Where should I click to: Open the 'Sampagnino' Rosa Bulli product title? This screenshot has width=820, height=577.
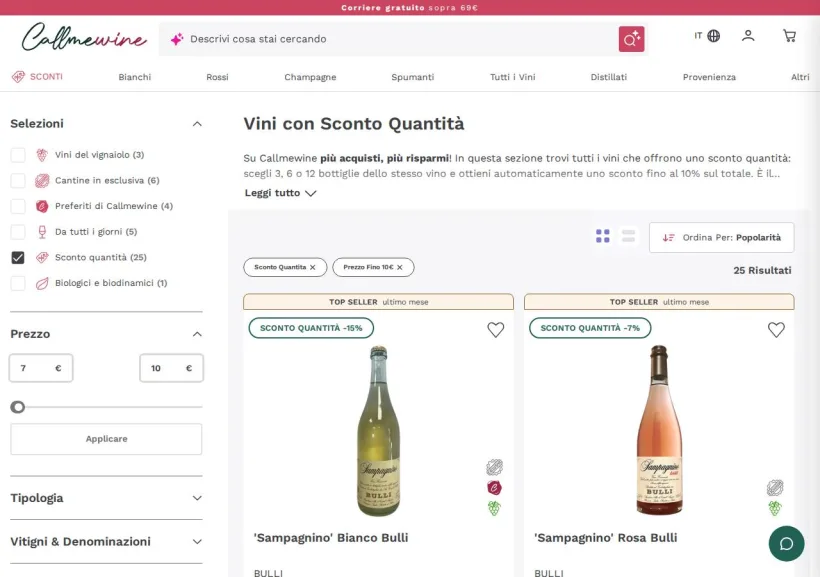[x=606, y=538]
